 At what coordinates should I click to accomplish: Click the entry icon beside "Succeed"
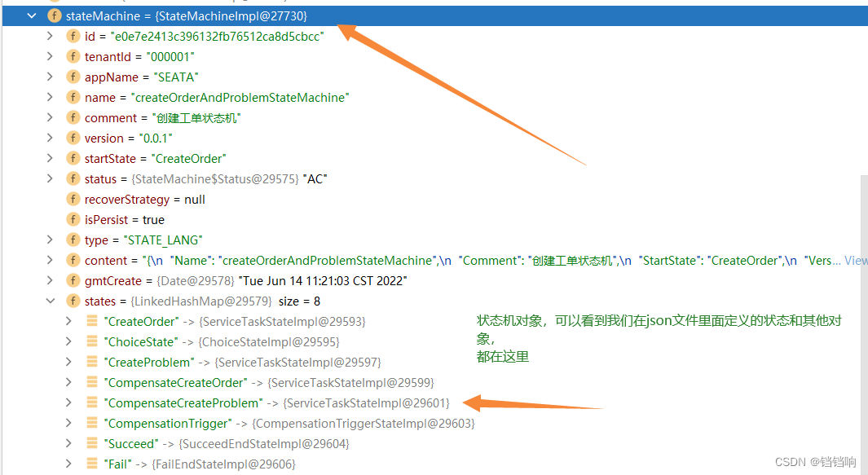[x=92, y=443]
